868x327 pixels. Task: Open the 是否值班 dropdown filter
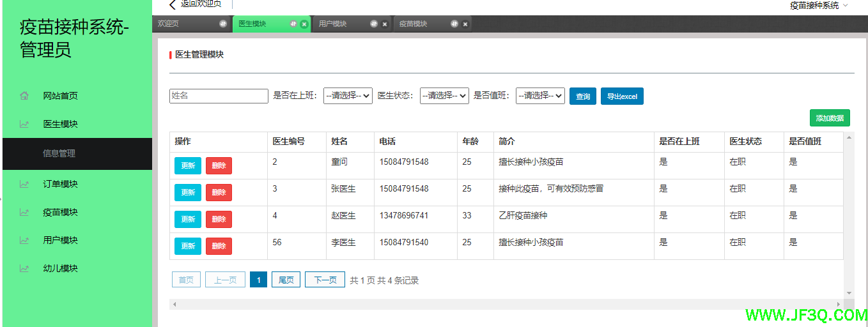(x=540, y=96)
